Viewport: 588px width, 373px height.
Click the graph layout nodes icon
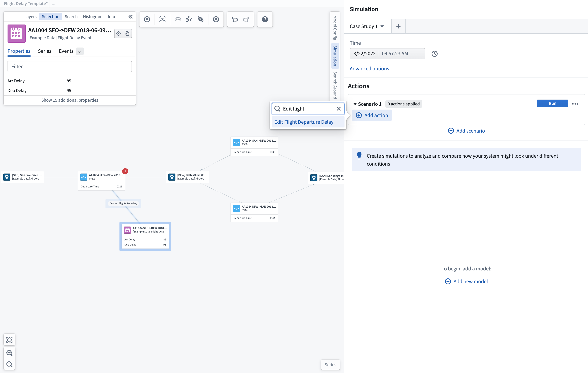(x=189, y=19)
